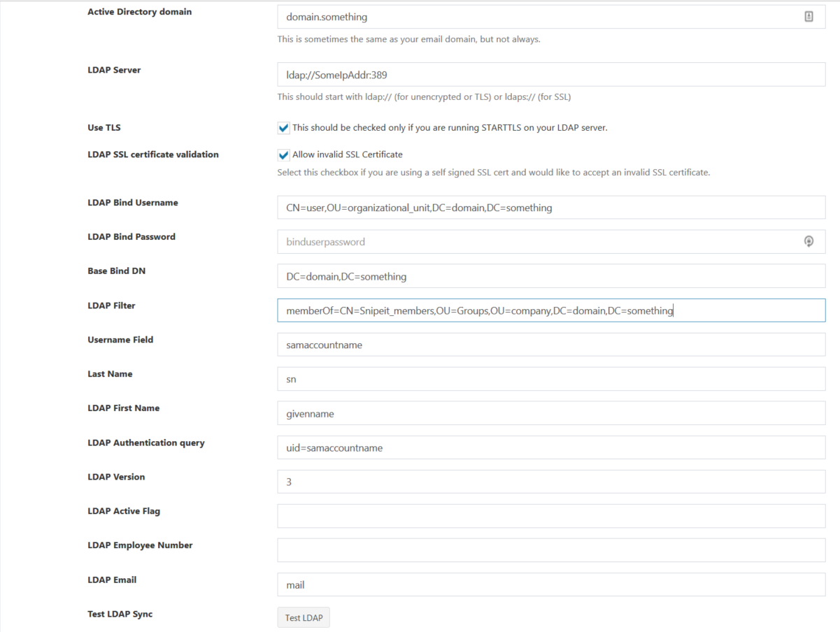Select the LDAP Filter input field

click(x=490, y=310)
